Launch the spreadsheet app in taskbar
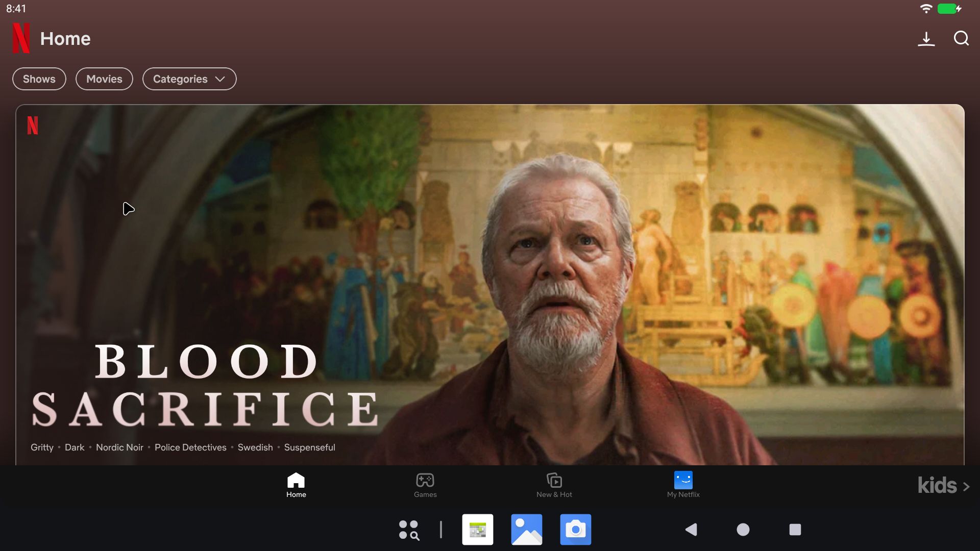Screen dimensions: 980x551 pyautogui.click(x=478, y=530)
